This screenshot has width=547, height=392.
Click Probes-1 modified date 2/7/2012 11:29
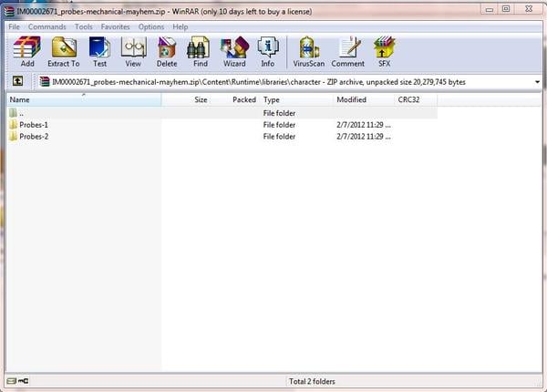tap(364, 125)
